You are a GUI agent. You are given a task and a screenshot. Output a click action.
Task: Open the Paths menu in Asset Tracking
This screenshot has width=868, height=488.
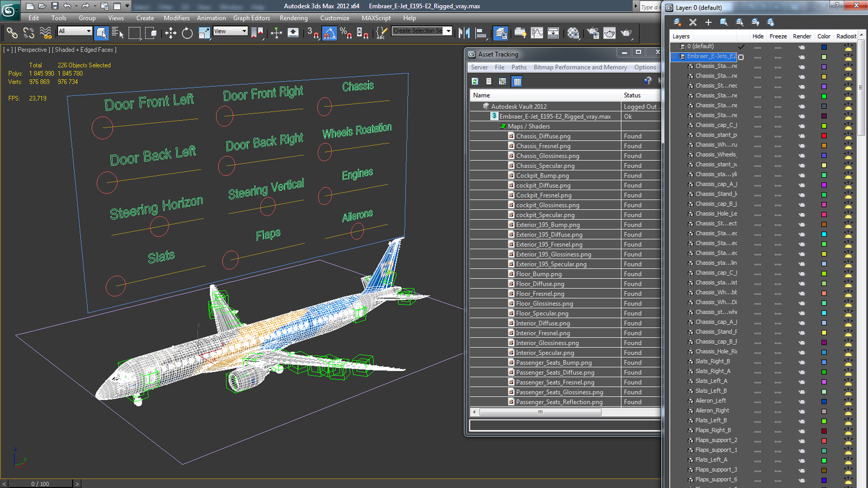click(519, 67)
